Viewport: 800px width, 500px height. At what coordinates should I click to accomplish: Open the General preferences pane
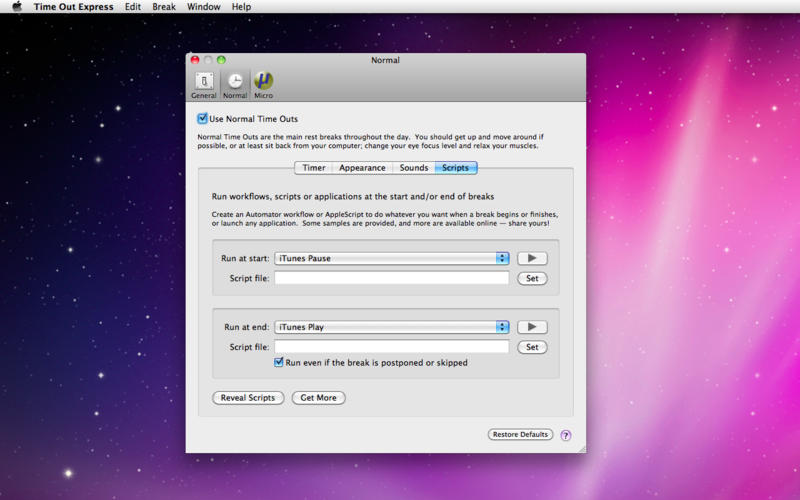(x=204, y=85)
